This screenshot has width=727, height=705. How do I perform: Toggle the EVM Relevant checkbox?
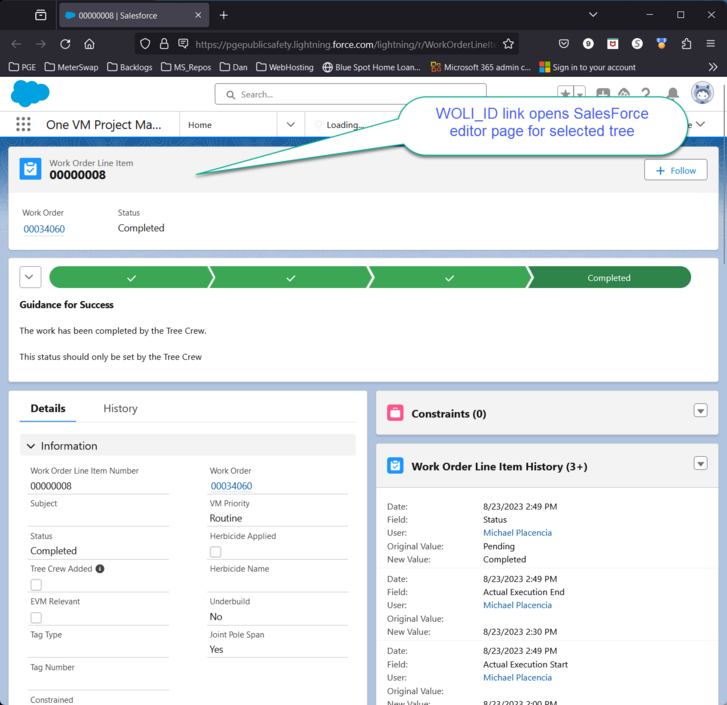tap(36, 617)
